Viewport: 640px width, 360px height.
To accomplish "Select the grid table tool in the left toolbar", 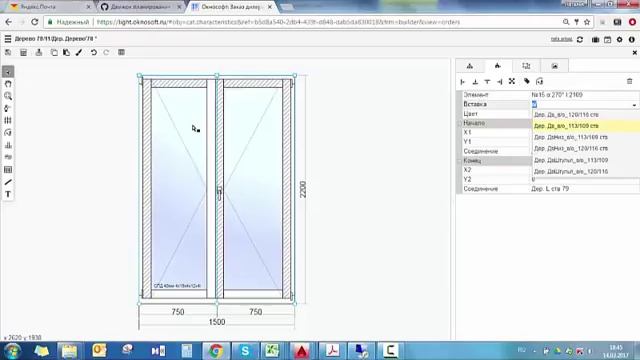I will (8, 170).
